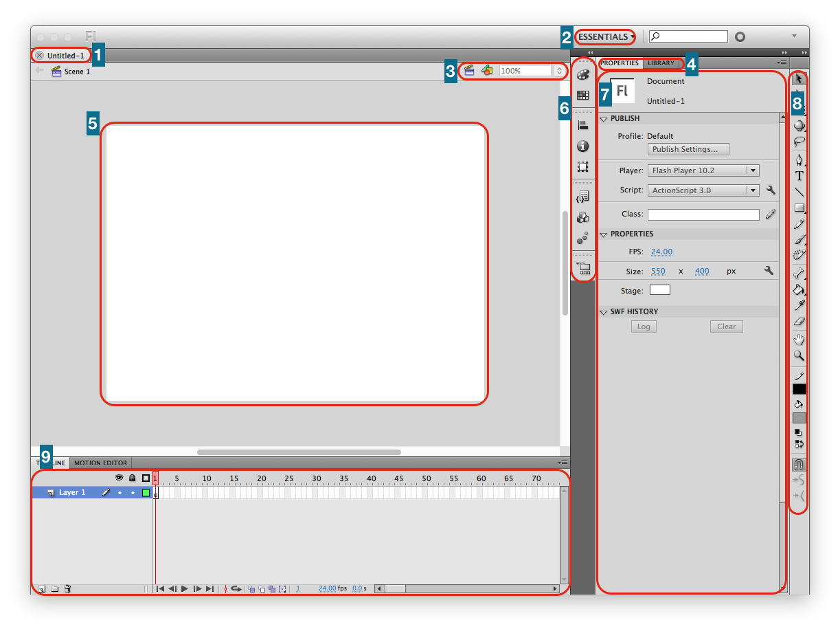Change the Stage color swatch
The height and width of the screenshot is (631, 840).
click(x=659, y=289)
